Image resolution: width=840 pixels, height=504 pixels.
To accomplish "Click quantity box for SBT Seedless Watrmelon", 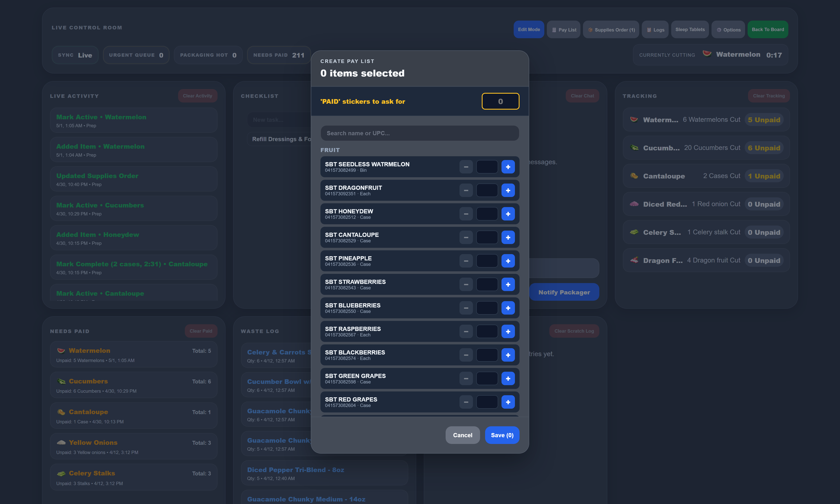I will (x=487, y=167).
